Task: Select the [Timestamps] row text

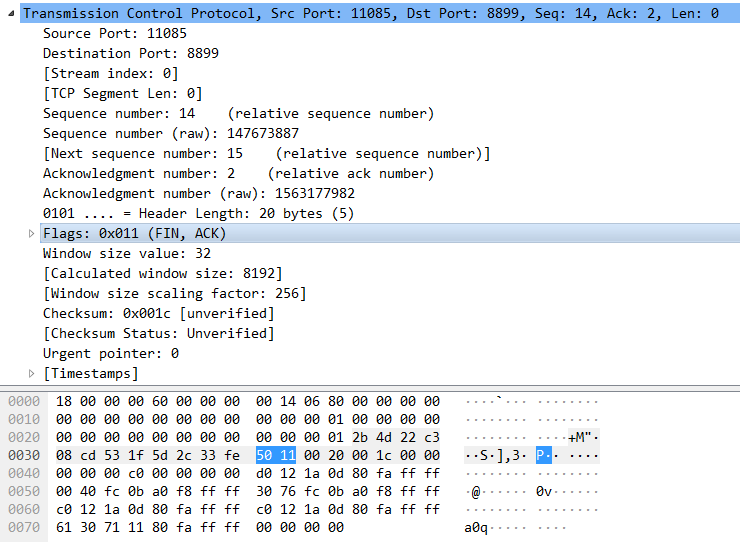Action: click(91, 373)
